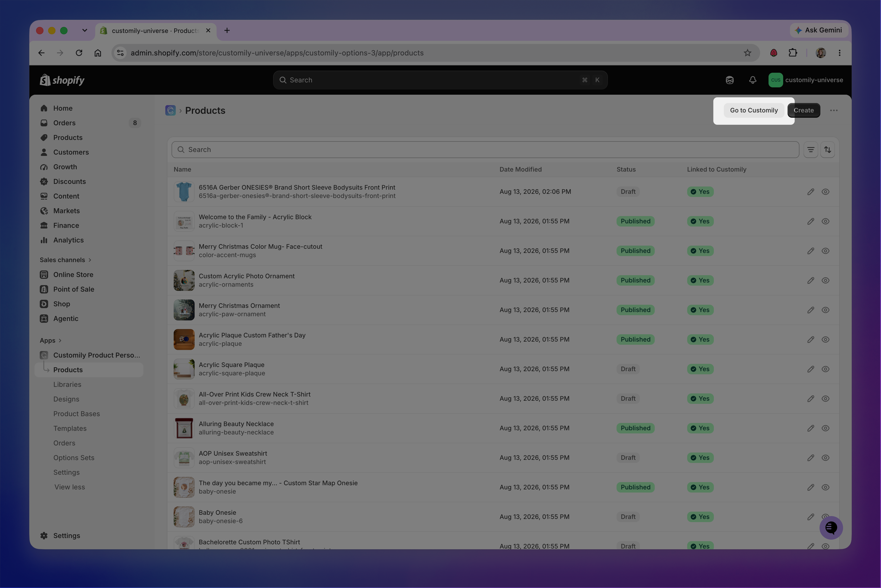Open Designs under Customily app
881x588 pixels.
tap(66, 399)
